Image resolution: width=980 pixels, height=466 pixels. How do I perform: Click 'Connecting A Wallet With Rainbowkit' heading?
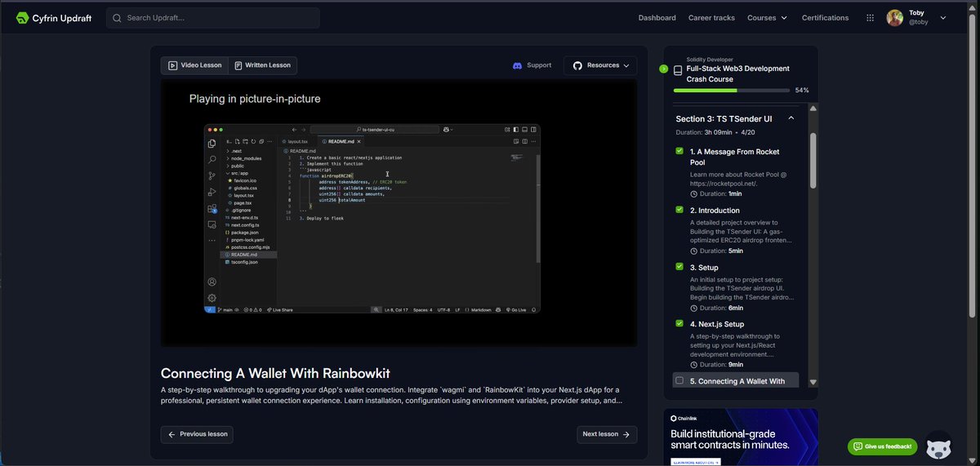coord(275,373)
